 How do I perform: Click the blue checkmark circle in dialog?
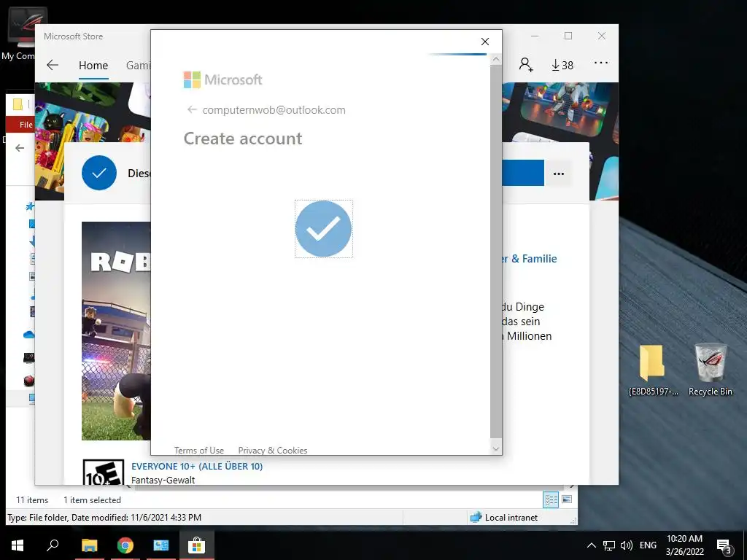(323, 229)
